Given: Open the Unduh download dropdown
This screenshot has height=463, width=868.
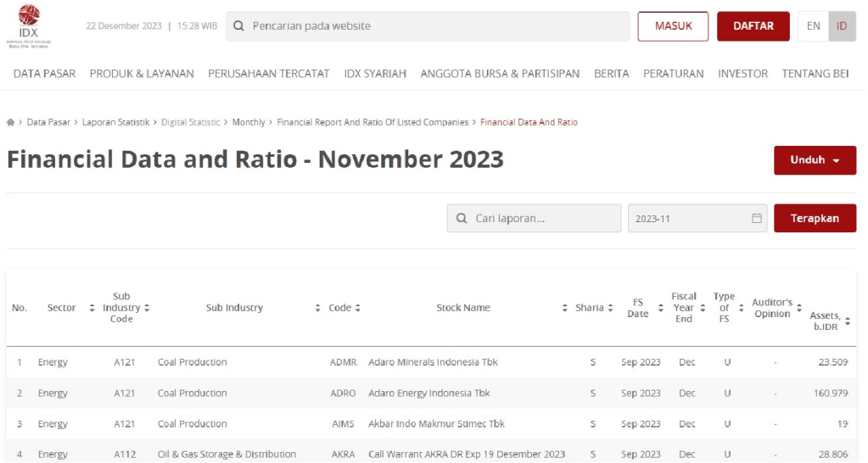Looking at the screenshot, I should [x=814, y=160].
